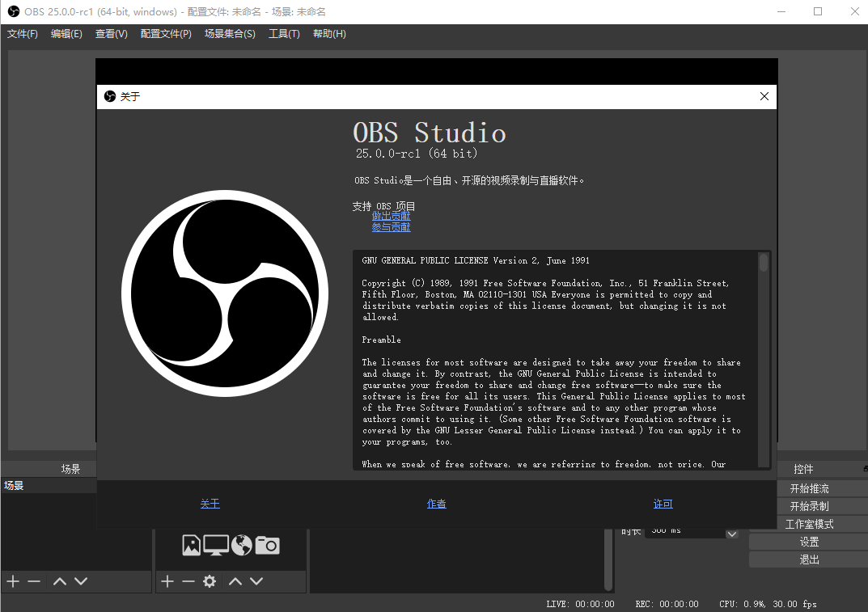Open 设置 from the controls panel
868x612 pixels.
point(809,542)
